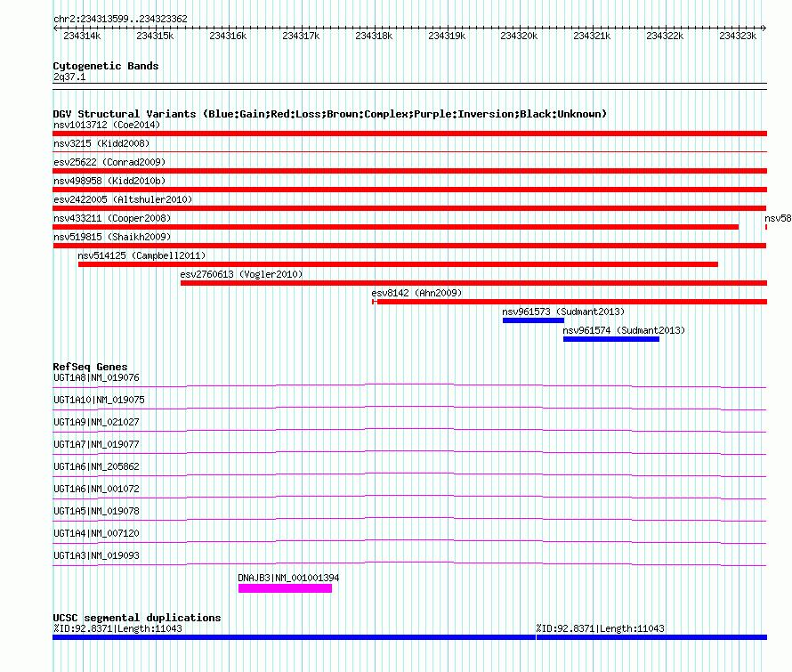
Task: Open the UGT1A9|NM_021027 gene label
Action: coord(96,423)
